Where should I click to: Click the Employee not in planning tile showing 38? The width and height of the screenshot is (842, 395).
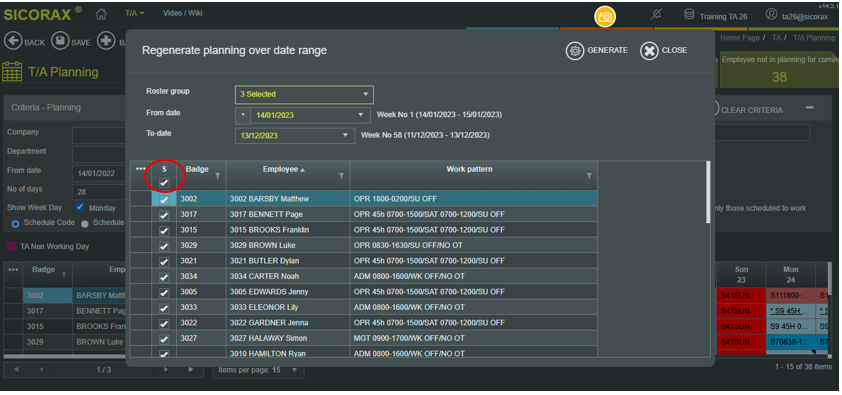click(x=779, y=69)
